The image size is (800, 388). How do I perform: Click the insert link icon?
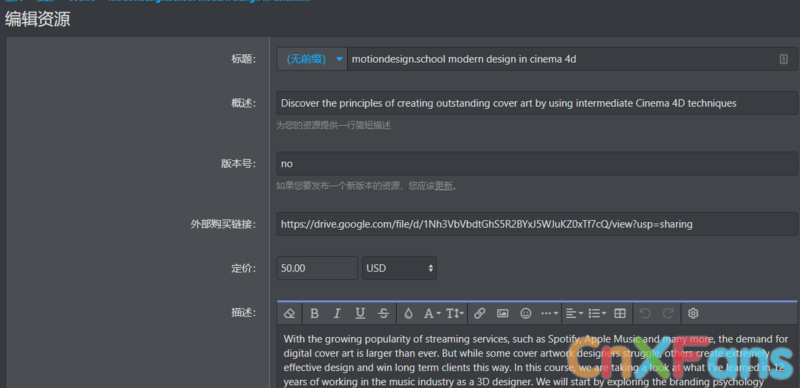click(479, 313)
